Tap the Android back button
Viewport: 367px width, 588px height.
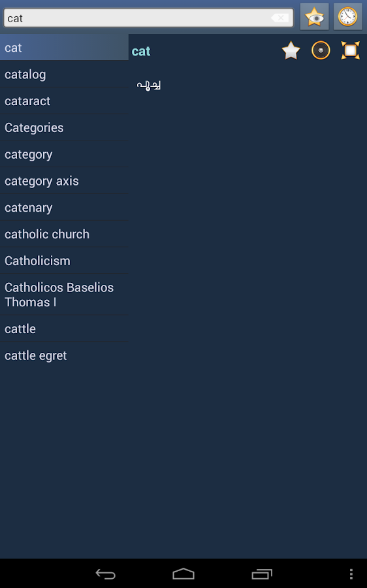point(105,574)
